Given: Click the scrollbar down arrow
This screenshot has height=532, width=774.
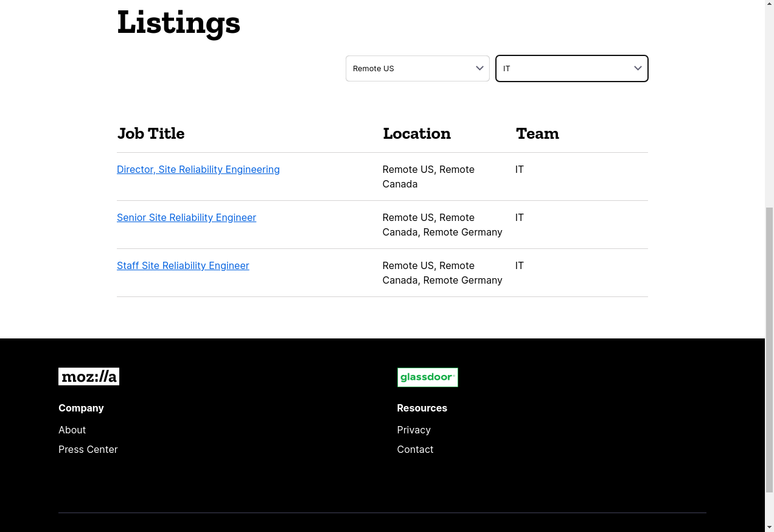Looking at the screenshot, I should pos(769,527).
